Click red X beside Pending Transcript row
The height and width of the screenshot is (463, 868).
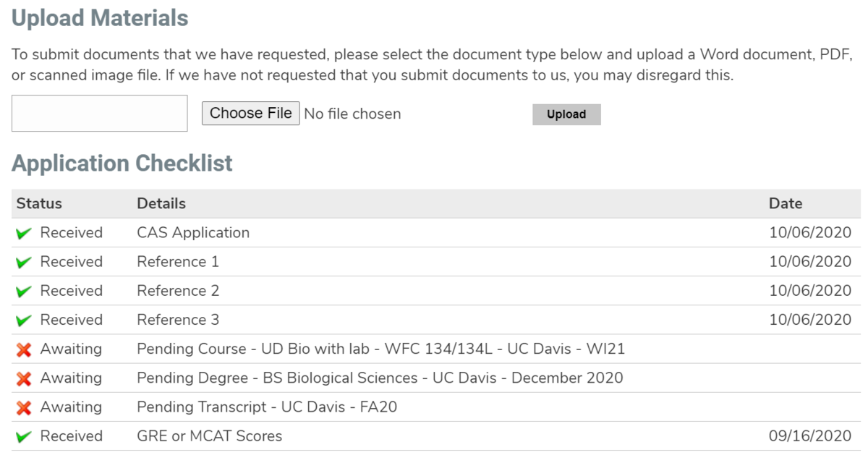pyautogui.click(x=24, y=407)
